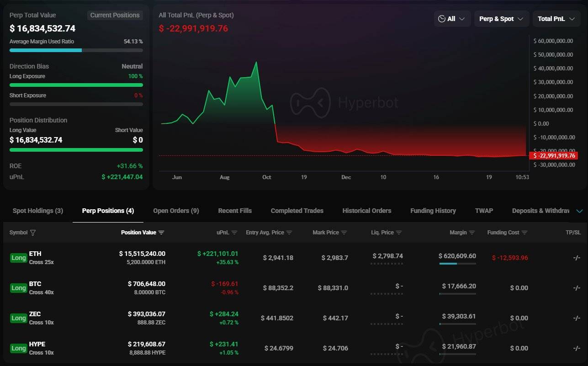
Task: Switch to the Spot Holdings tab
Action: 38,211
